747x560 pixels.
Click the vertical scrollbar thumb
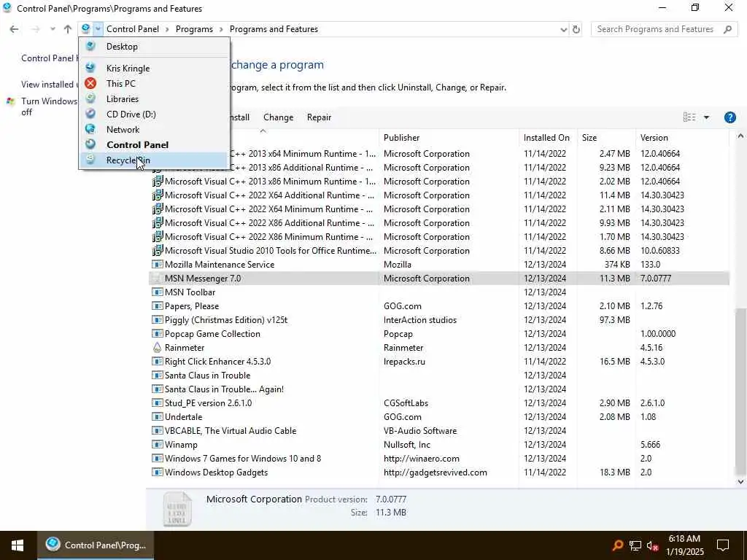[x=740, y=391]
